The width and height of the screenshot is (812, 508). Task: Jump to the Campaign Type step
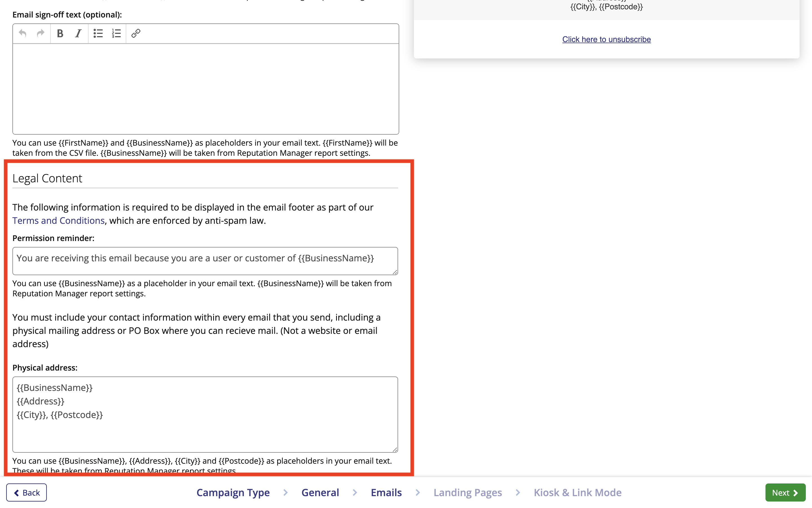pos(233,492)
